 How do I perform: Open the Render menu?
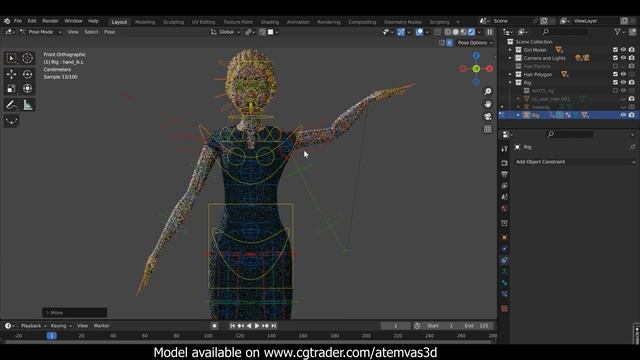pyautogui.click(x=50, y=21)
